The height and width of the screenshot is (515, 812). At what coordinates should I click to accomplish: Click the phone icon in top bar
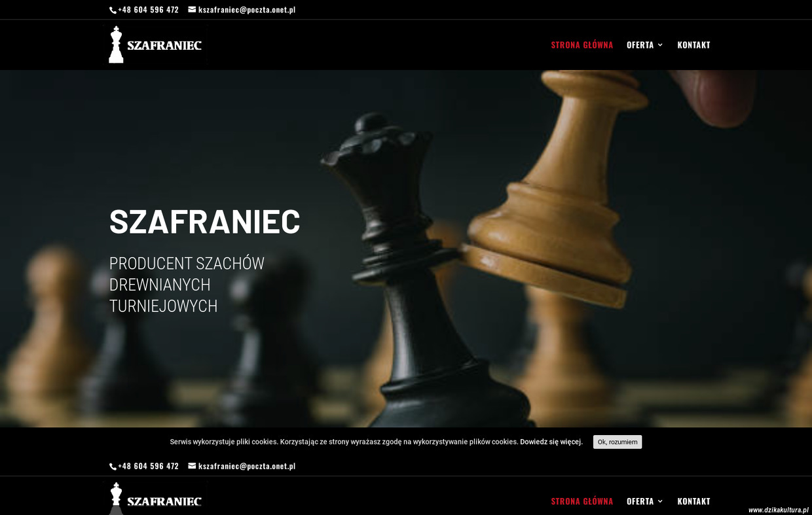[x=113, y=10]
